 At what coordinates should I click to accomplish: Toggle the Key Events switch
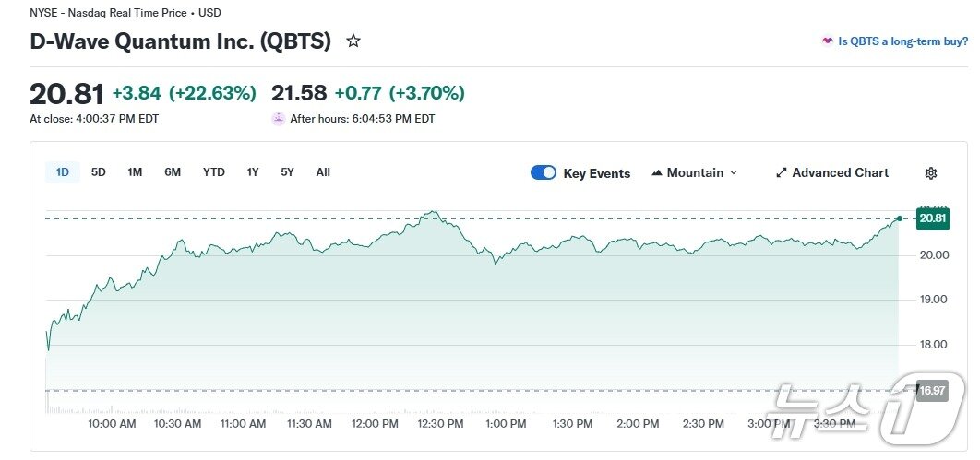click(544, 173)
